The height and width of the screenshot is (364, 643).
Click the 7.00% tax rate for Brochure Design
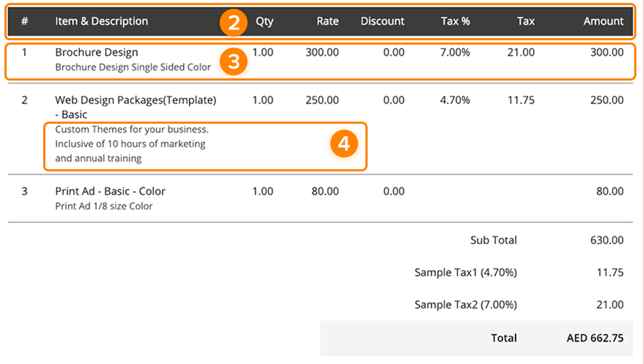[x=455, y=52]
